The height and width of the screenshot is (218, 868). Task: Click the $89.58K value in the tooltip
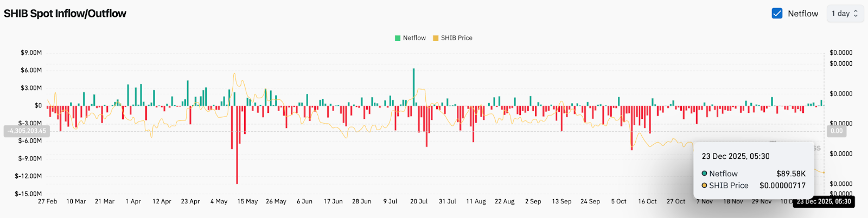(790, 174)
